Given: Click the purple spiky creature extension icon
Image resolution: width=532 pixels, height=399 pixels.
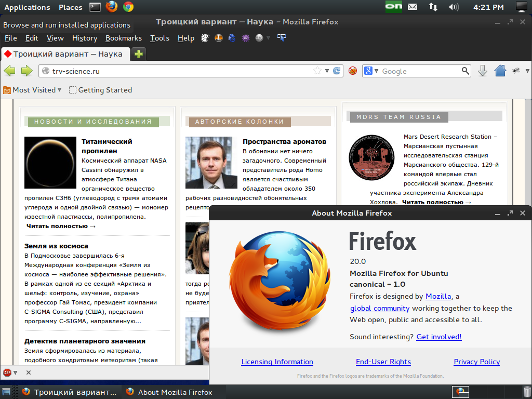Looking at the screenshot, I should 246,38.
